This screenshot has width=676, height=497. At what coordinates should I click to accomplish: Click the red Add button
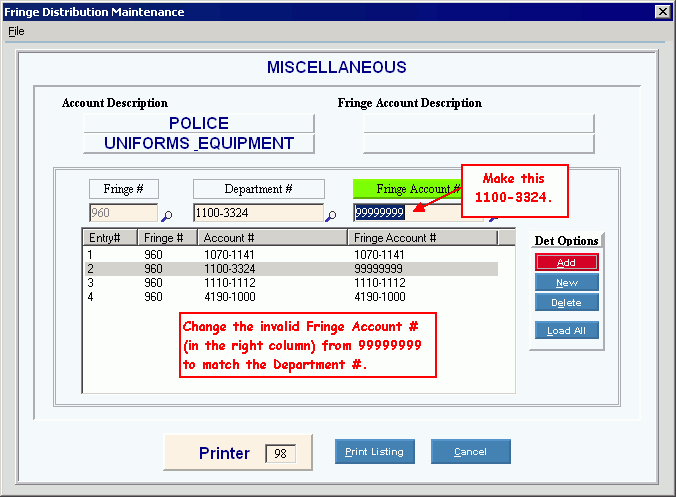point(566,262)
